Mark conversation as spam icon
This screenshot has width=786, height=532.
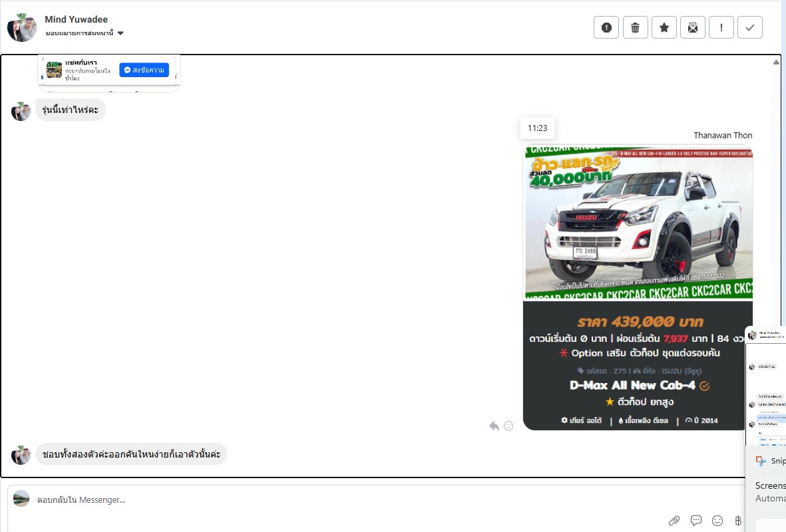point(606,27)
